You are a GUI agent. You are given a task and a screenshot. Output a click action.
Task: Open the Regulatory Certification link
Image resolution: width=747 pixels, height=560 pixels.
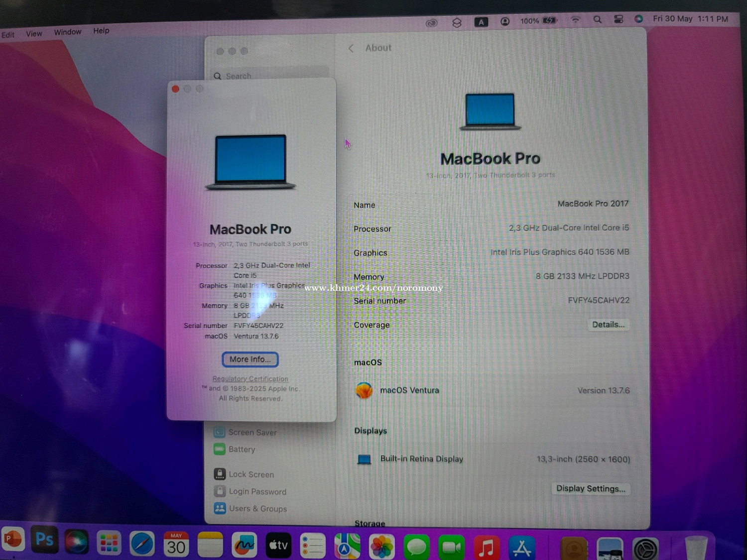pyautogui.click(x=250, y=379)
